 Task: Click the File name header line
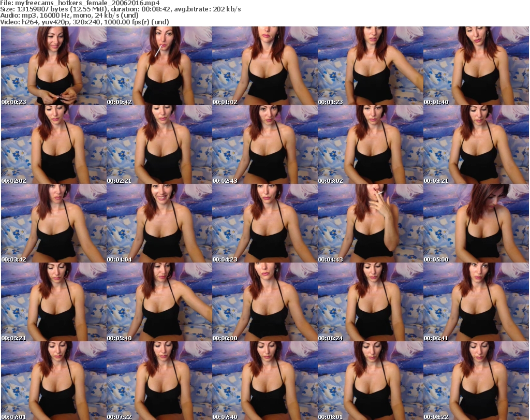click(x=80, y=3)
